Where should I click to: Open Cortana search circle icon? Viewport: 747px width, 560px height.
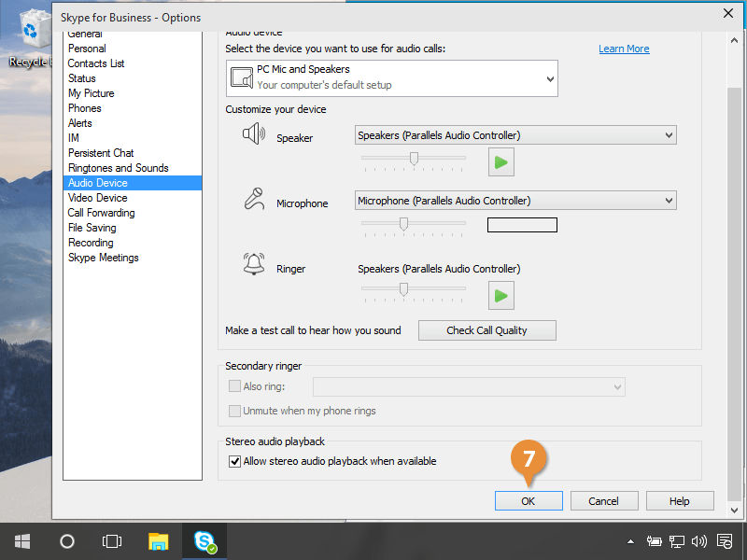pos(67,541)
